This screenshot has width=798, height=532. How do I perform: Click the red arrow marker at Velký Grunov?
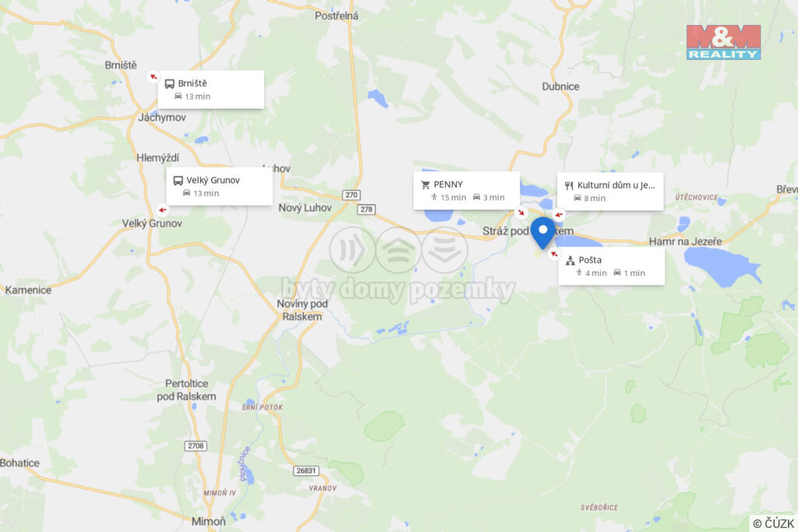coord(162,210)
